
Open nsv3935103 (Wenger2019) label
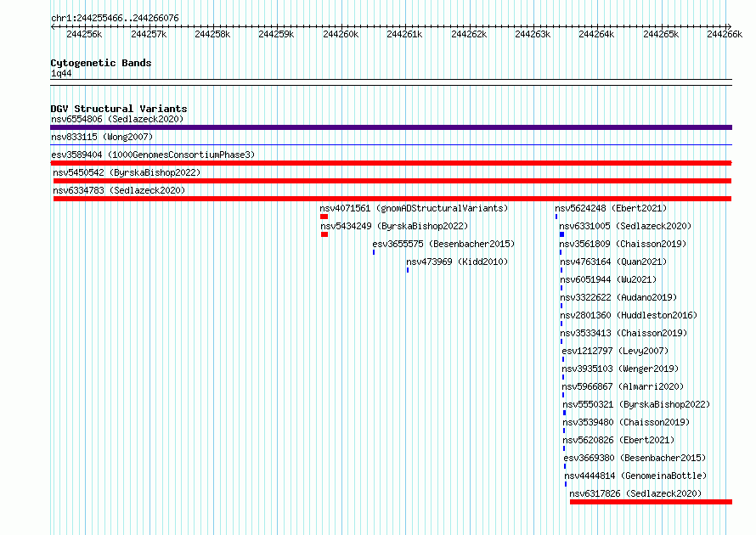pyautogui.click(x=620, y=369)
